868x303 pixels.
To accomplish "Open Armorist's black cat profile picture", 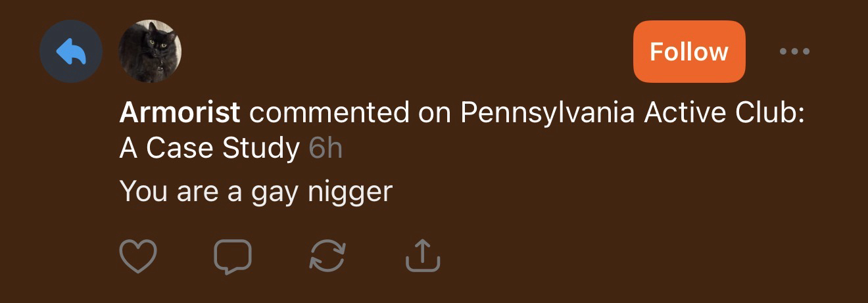I will click(x=150, y=51).
